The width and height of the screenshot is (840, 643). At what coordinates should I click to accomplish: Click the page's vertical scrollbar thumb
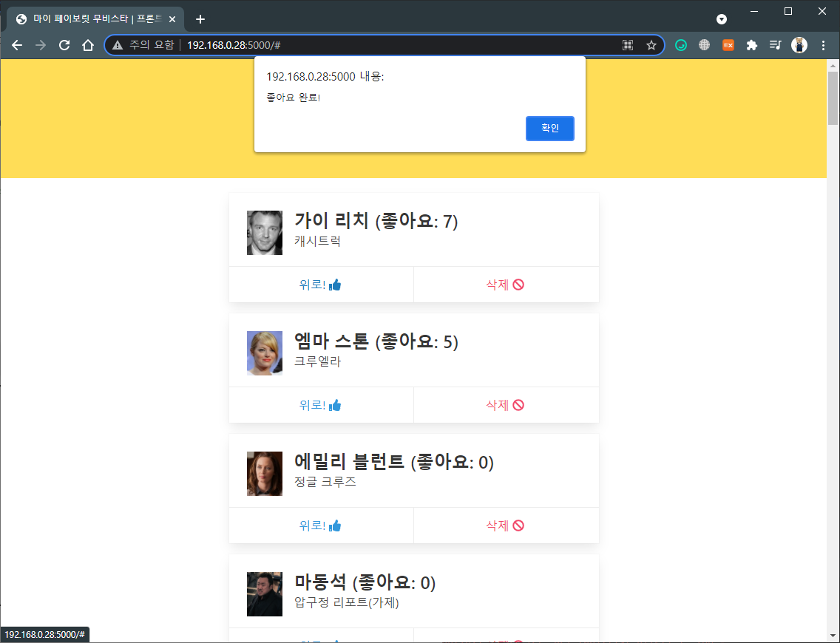833,98
